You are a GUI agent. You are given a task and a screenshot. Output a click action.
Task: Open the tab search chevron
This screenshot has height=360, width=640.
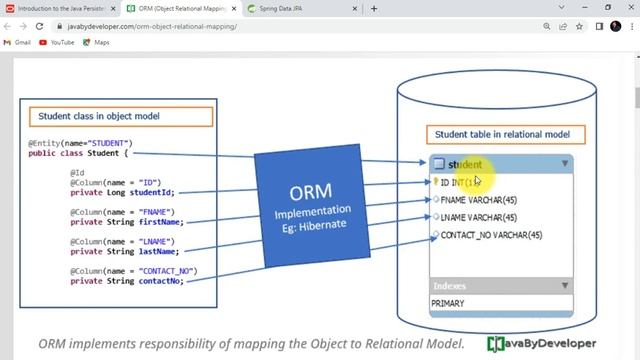point(562,7)
